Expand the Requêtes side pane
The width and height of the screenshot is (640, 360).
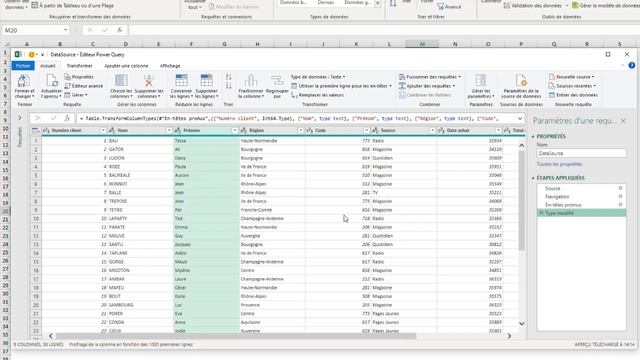[x=20, y=118]
